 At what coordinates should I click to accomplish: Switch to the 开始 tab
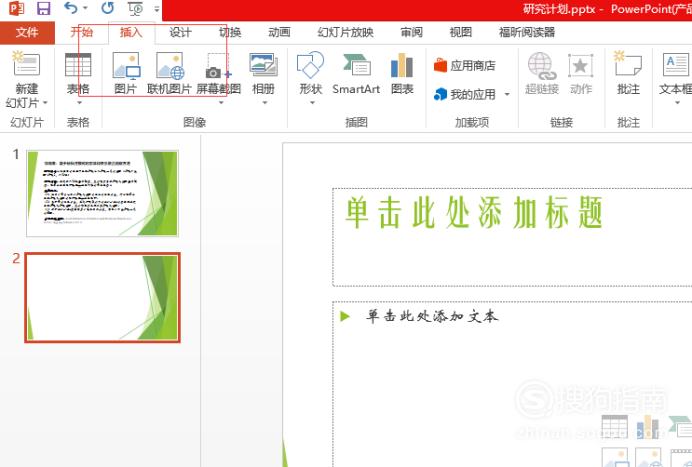point(82,32)
